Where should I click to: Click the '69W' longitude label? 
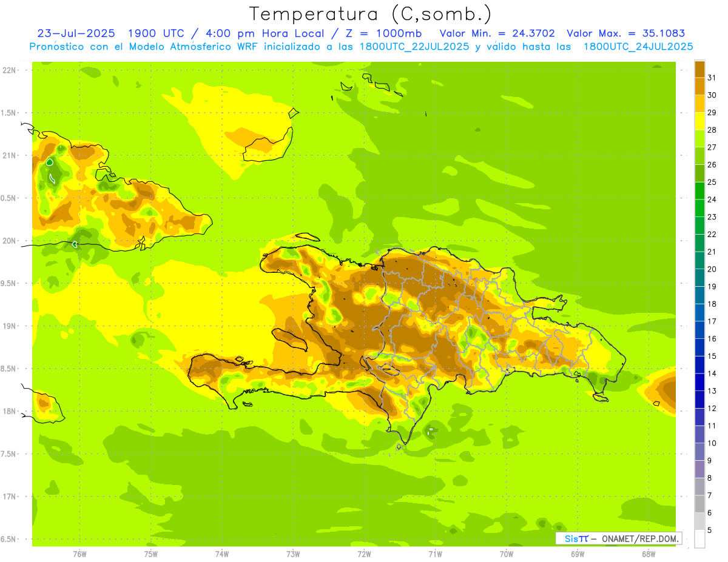[x=578, y=554]
